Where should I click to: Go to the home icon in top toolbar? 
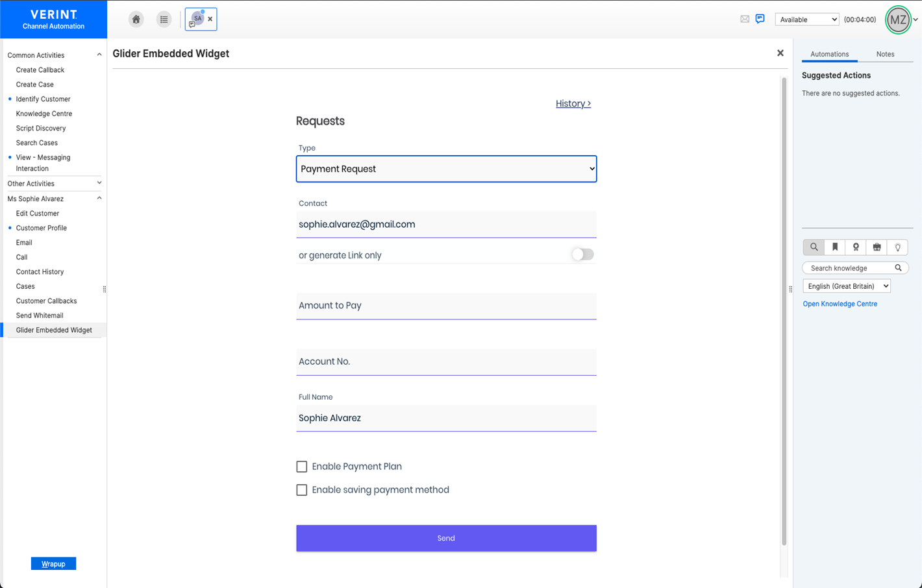136,19
